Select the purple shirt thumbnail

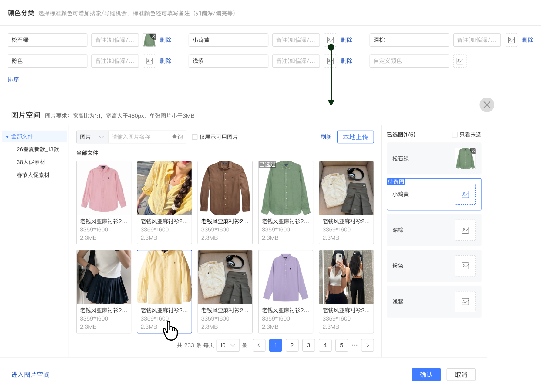tap(286, 277)
